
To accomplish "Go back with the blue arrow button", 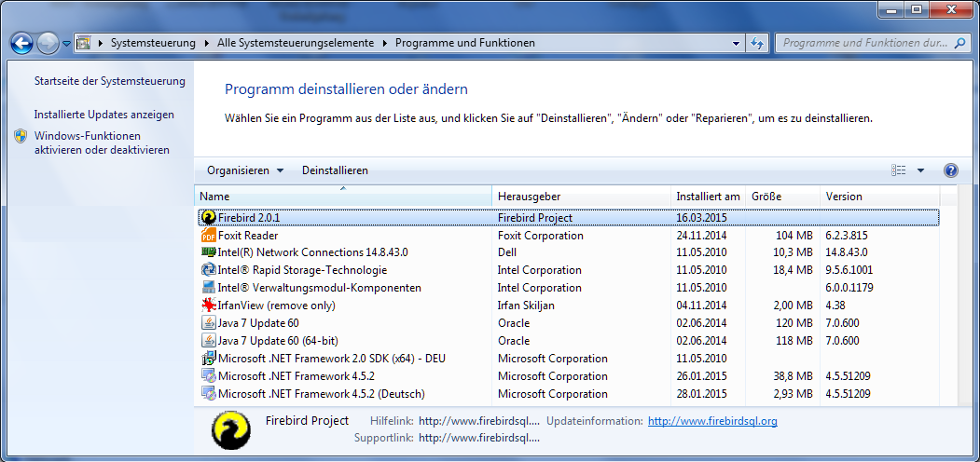I will [21, 43].
